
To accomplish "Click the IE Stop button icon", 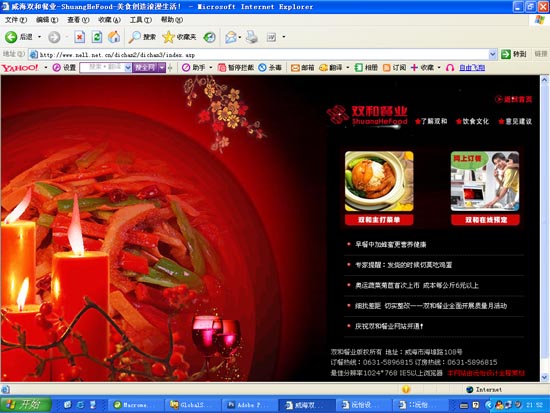I will (x=80, y=37).
